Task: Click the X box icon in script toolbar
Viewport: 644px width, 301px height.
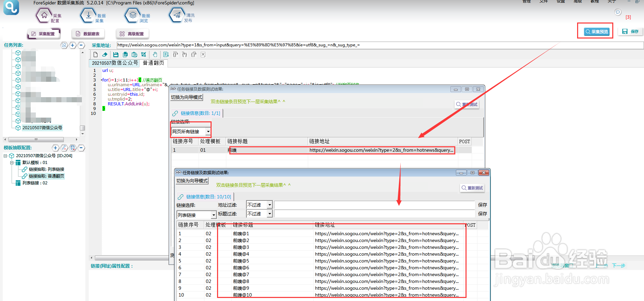Action: [x=203, y=55]
